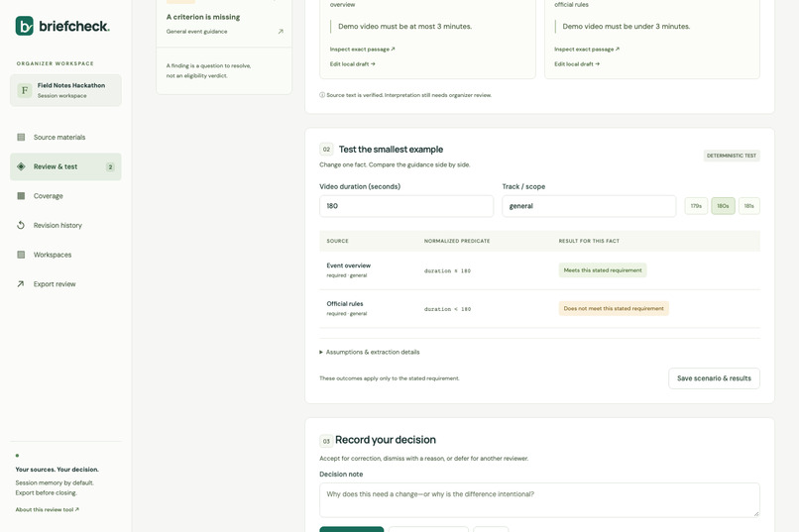Click the Workspaces sidebar icon
This screenshot has height=532, width=799.
coord(21,255)
